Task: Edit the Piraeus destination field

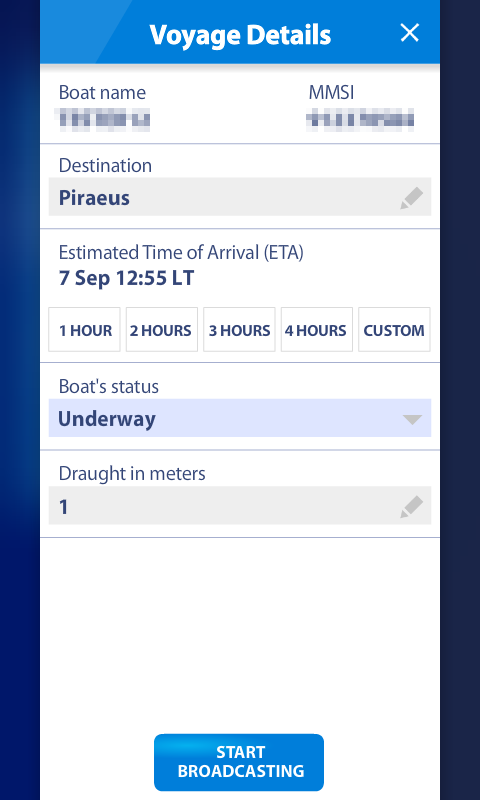Action: (x=240, y=197)
